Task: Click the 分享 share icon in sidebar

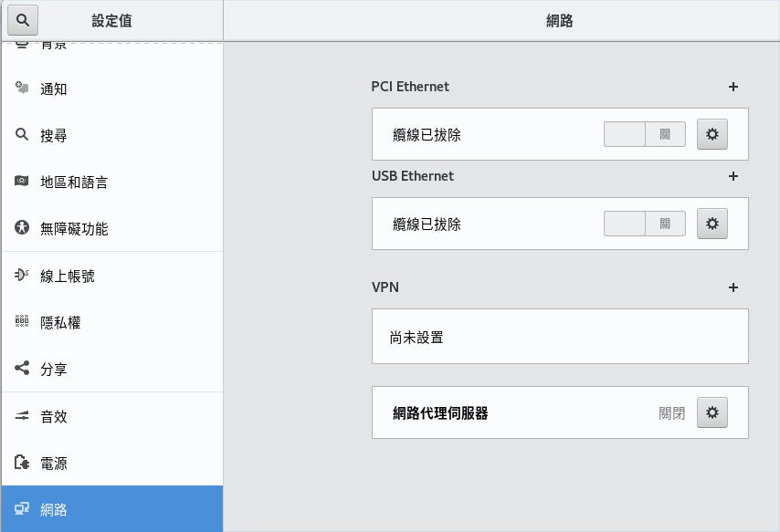Action: coord(22,368)
